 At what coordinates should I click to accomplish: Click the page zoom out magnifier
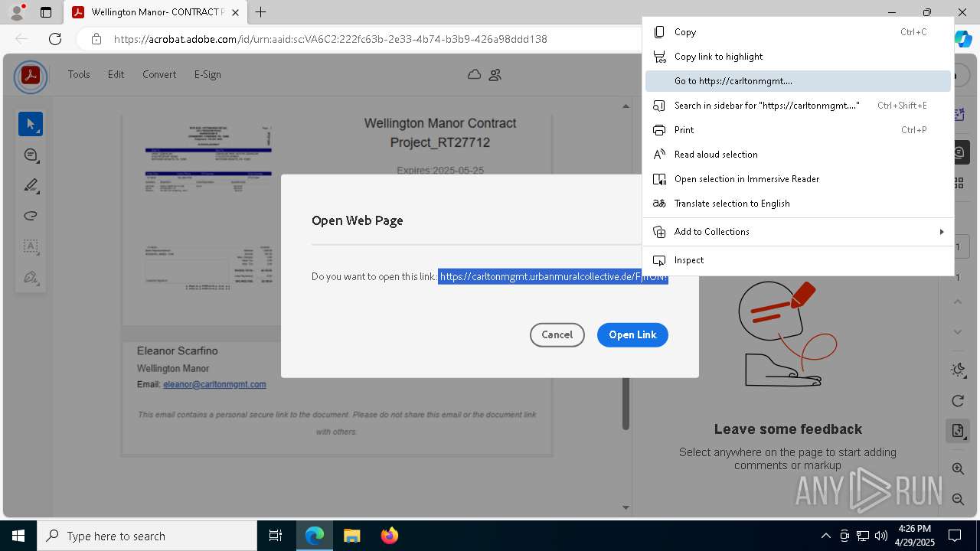[x=958, y=499]
